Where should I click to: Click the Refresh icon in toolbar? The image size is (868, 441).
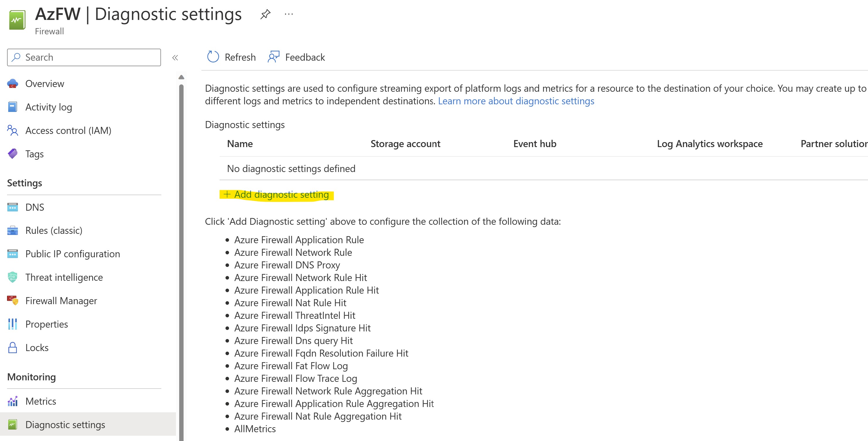coord(213,57)
